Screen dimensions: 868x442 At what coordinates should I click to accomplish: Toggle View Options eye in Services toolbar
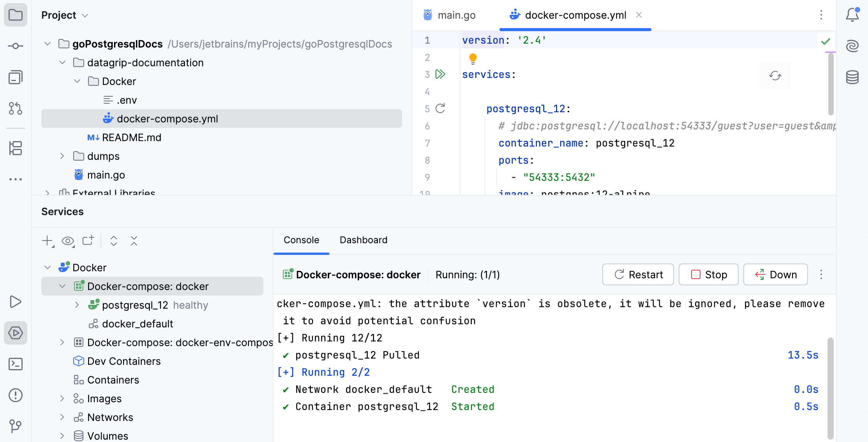[x=68, y=241]
